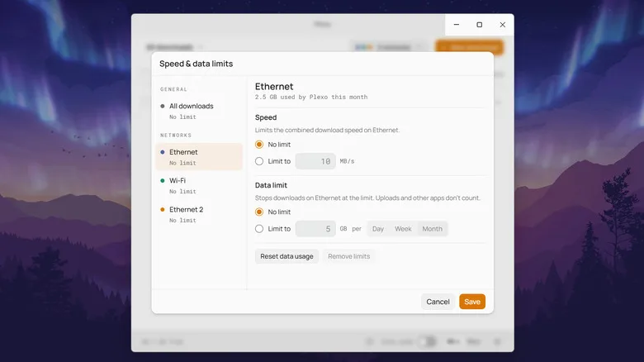Viewport: 644px width, 362px height.
Task: Set the data limit period to Month
Action: tap(432, 229)
